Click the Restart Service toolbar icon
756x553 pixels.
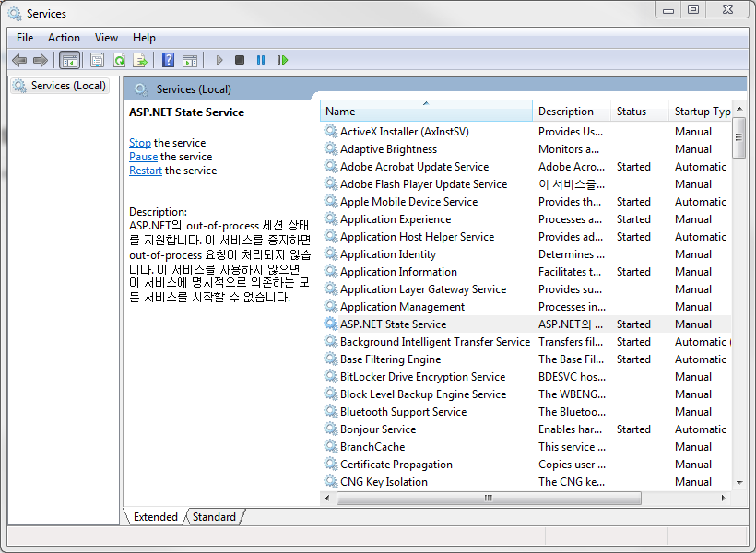[x=282, y=60]
